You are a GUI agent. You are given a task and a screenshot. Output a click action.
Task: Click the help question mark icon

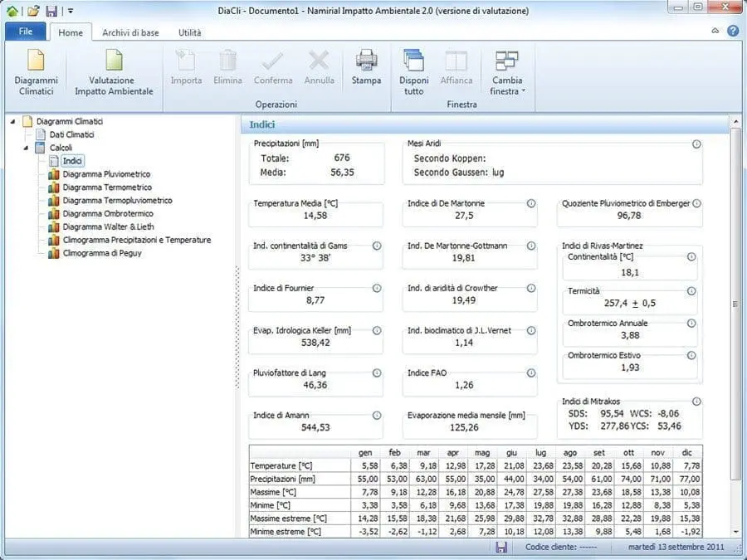[733, 32]
